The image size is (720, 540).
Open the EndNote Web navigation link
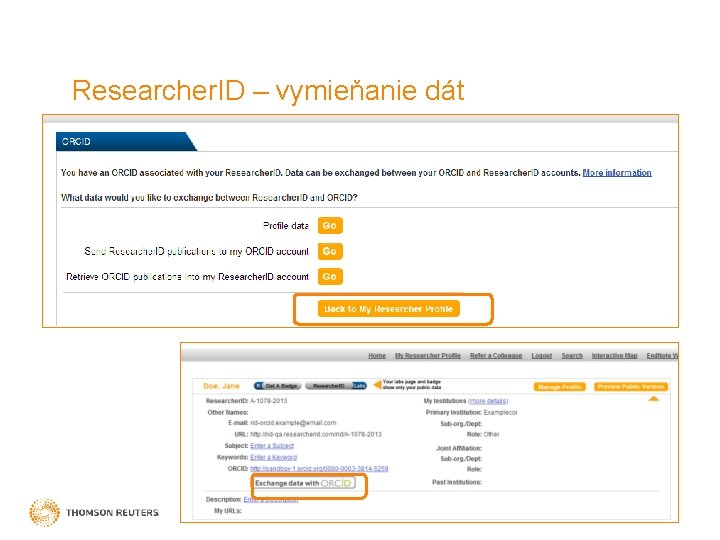[662, 355]
